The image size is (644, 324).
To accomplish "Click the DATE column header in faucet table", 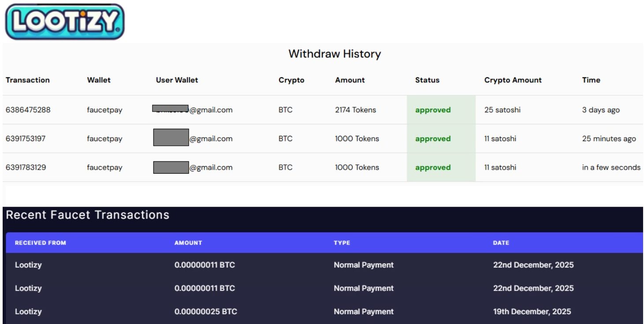I will (x=501, y=243).
